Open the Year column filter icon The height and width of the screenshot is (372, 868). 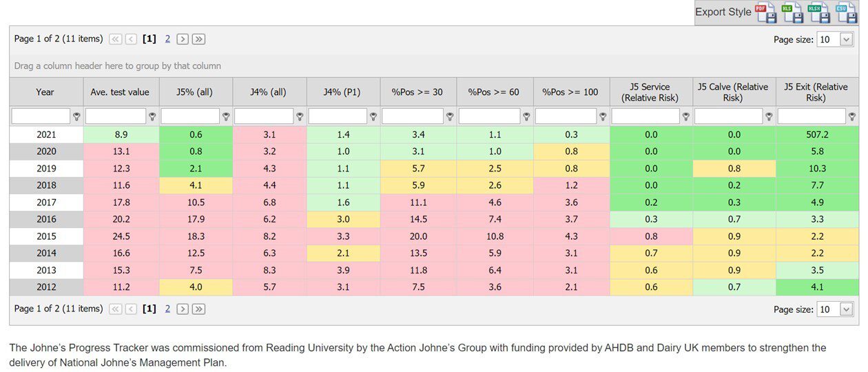coord(76,116)
